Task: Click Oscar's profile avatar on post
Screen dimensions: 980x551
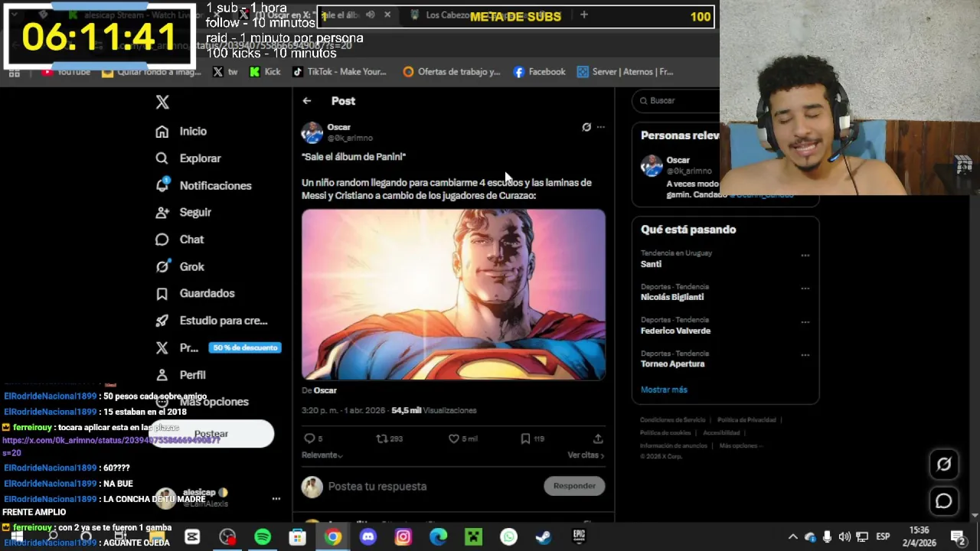Action: (312, 132)
